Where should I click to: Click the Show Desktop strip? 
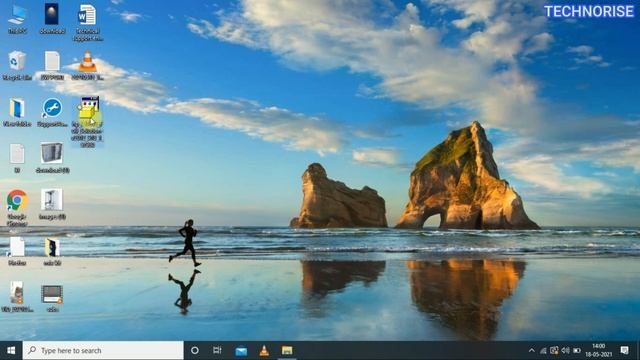coord(638,351)
